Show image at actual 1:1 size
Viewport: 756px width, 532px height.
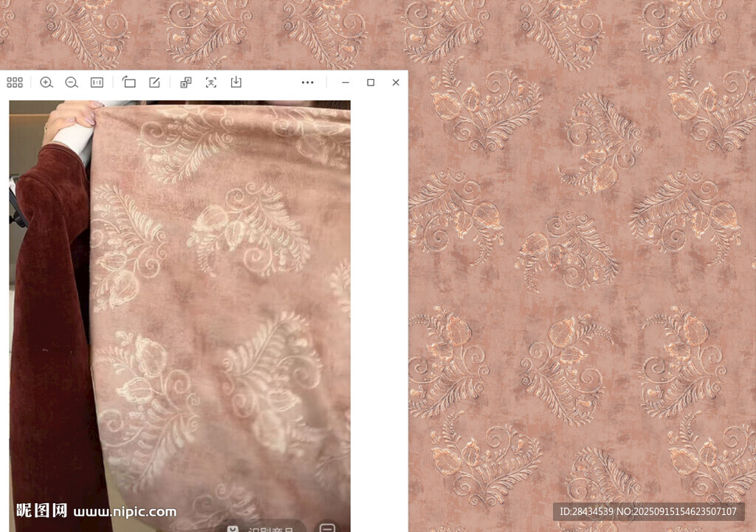pyautogui.click(x=97, y=83)
